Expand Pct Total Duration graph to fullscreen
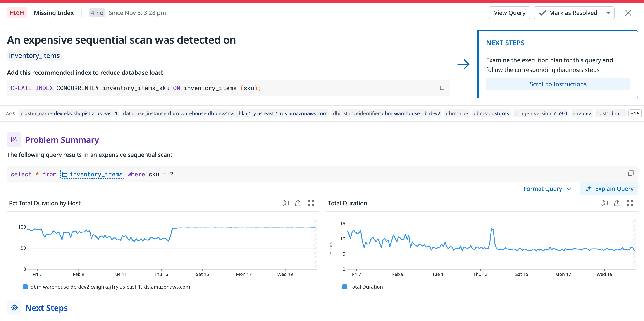The height and width of the screenshot is (321, 644). (x=311, y=203)
